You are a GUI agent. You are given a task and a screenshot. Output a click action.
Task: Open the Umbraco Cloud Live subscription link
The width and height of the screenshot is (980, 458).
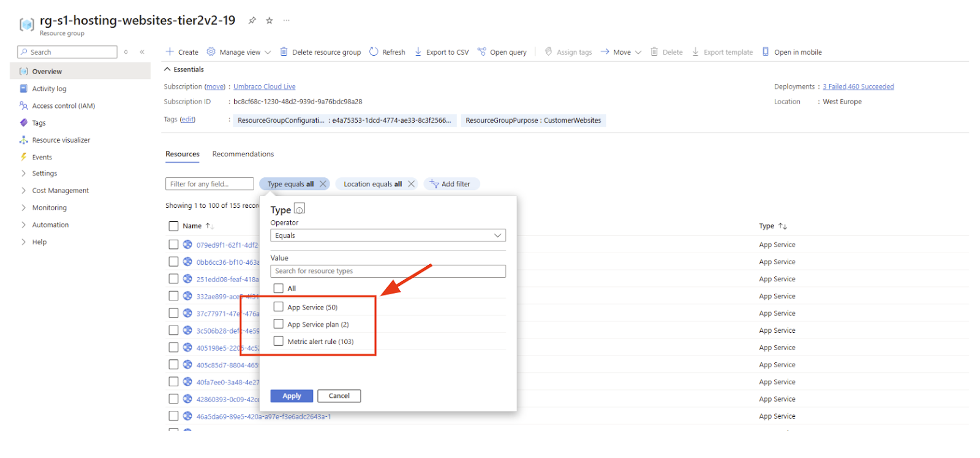(x=264, y=86)
